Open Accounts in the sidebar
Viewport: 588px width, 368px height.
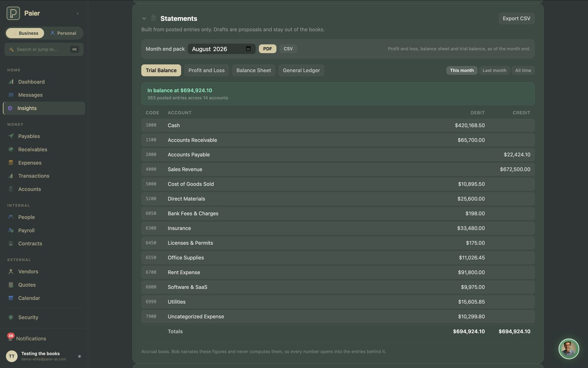(44, 189)
